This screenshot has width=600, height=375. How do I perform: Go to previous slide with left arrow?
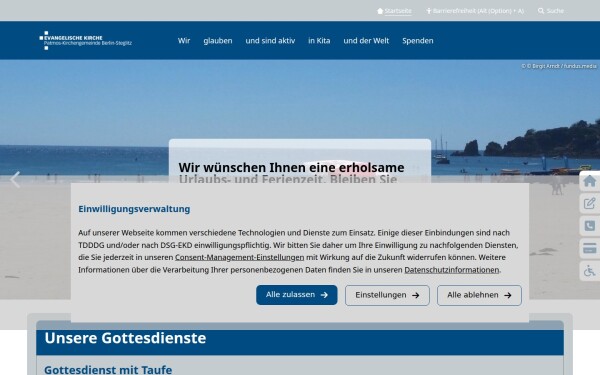15,179
